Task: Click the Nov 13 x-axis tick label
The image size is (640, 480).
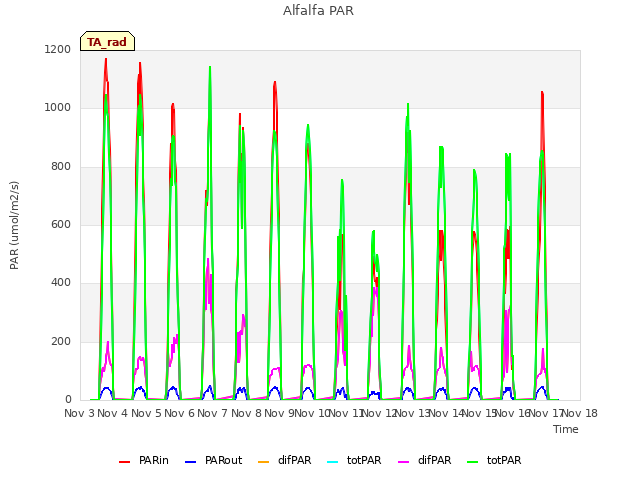Action: pyautogui.click(x=413, y=413)
